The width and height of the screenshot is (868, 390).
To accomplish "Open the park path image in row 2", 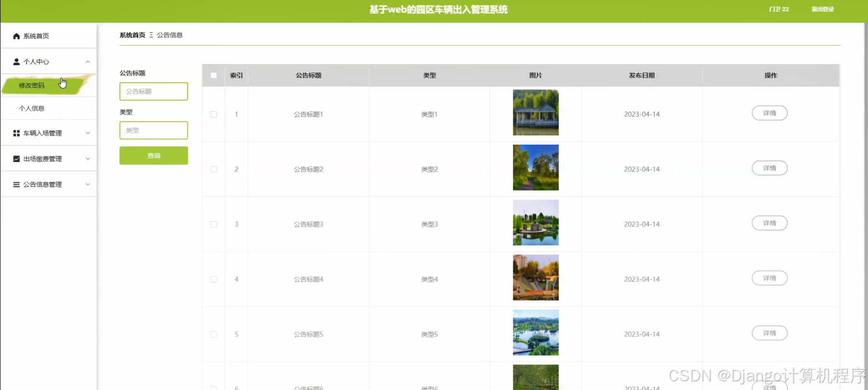I will point(535,167).
